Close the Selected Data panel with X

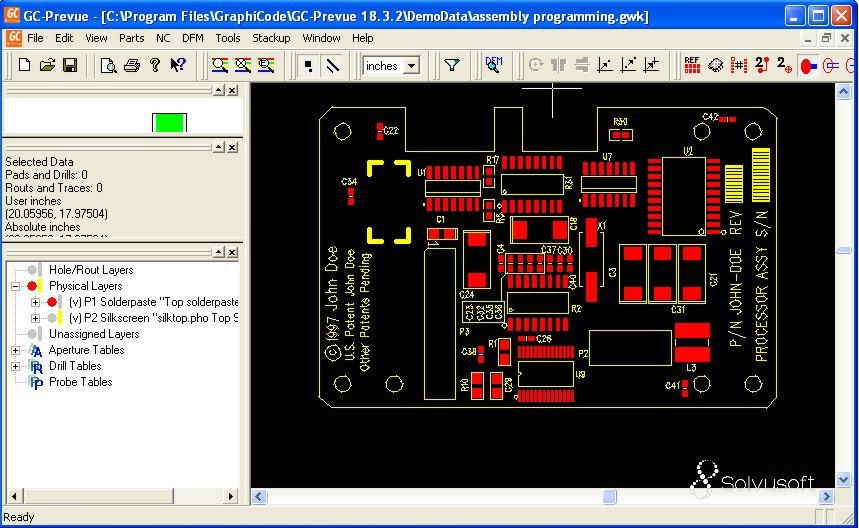(232, 147)
